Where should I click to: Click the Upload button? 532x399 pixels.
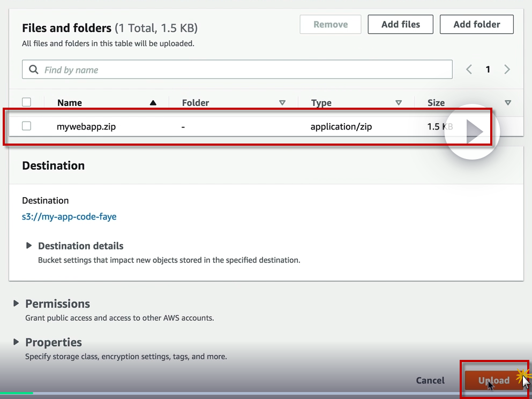[x=493, y=381]
